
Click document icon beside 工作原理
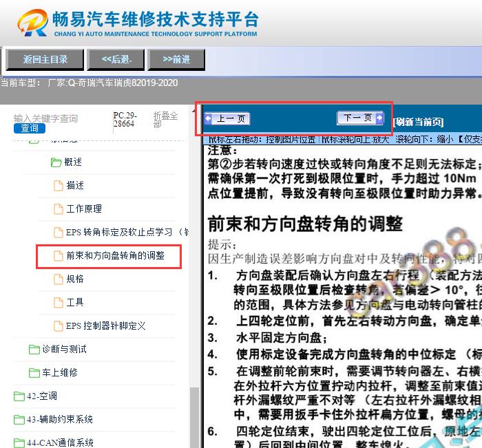click(59, 209)
